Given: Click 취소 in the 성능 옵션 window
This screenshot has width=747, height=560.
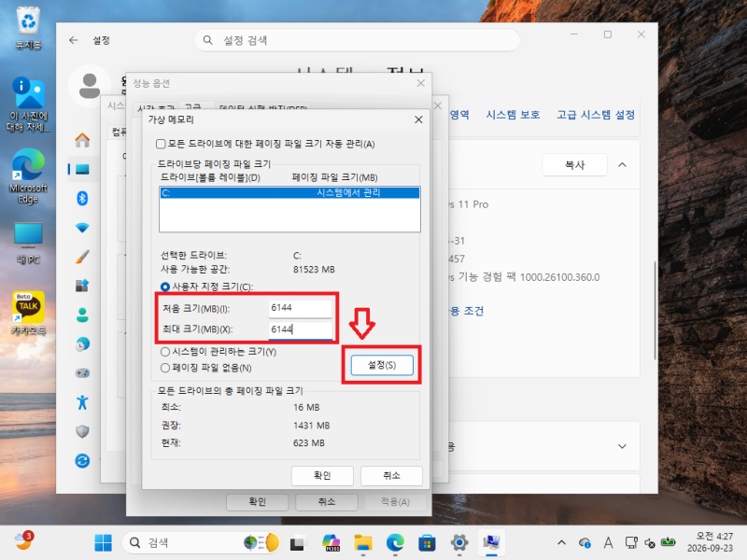Looking at the screenshot, I should (327, 502).
